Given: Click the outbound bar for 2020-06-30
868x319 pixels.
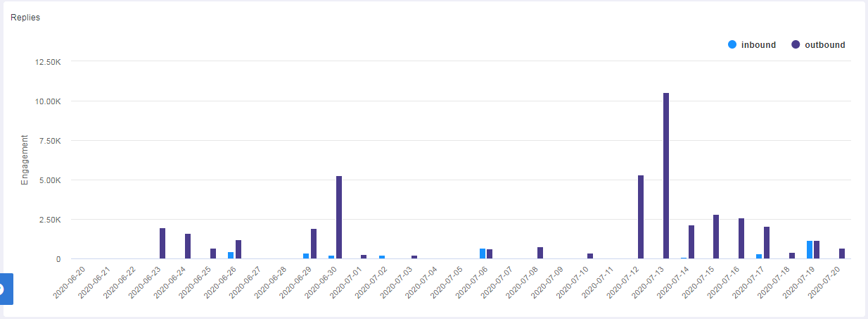Looking at the screenshot, I should click(339, 217).
